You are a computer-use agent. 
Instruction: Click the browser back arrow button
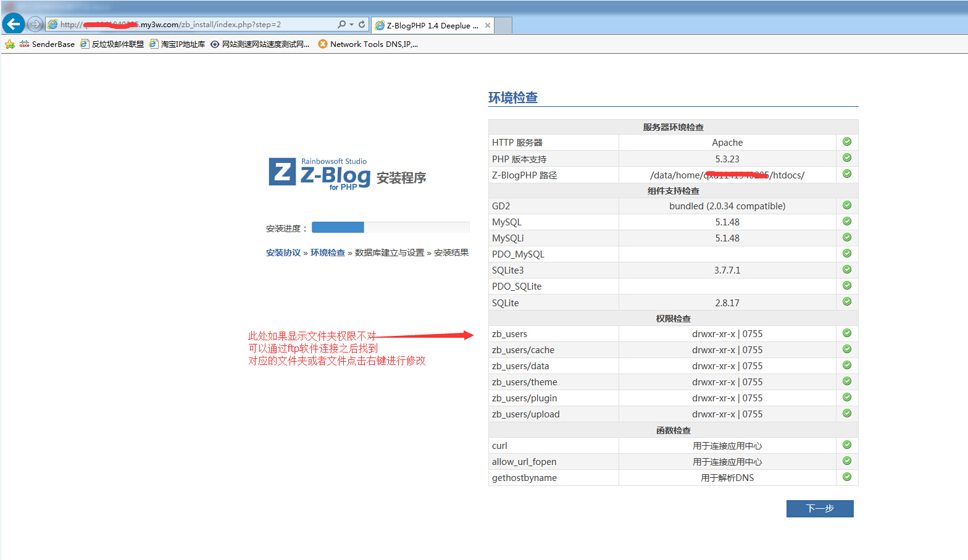tap(14, 24)
